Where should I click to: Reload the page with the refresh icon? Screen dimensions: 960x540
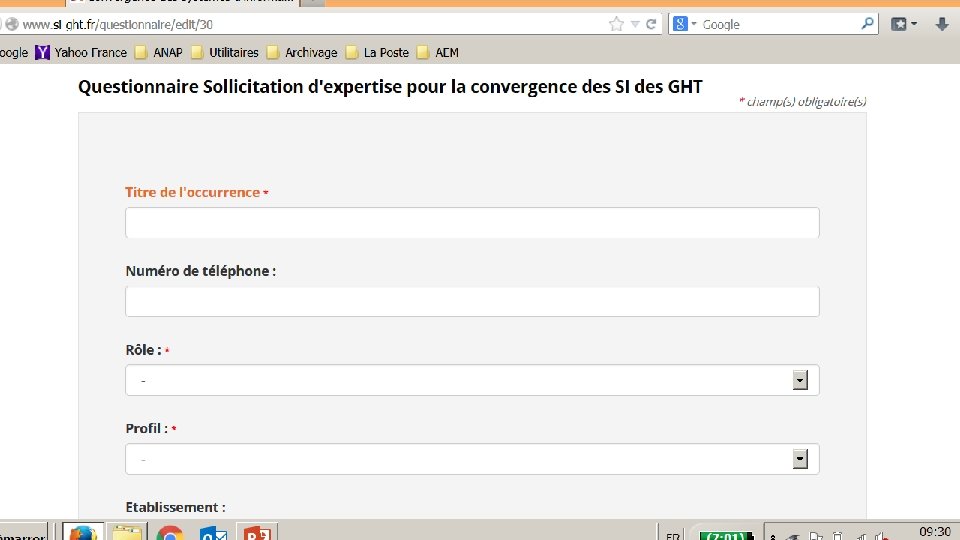(651, 24)
